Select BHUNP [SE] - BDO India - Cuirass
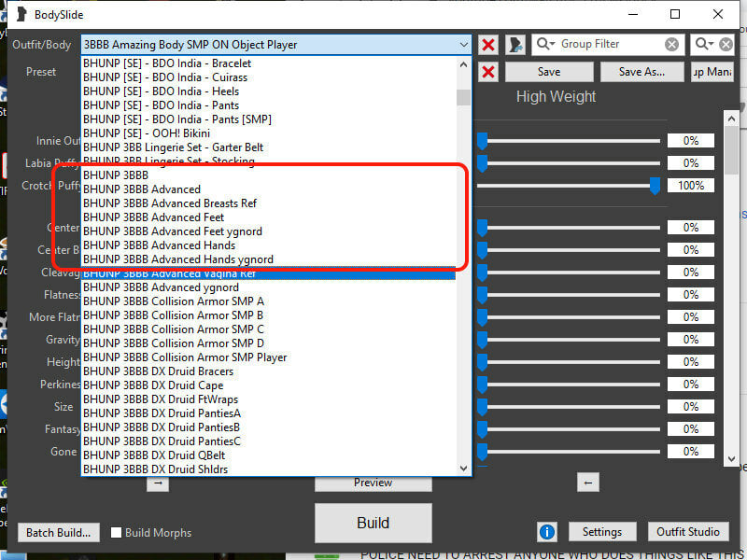 (x=268, y=77)
